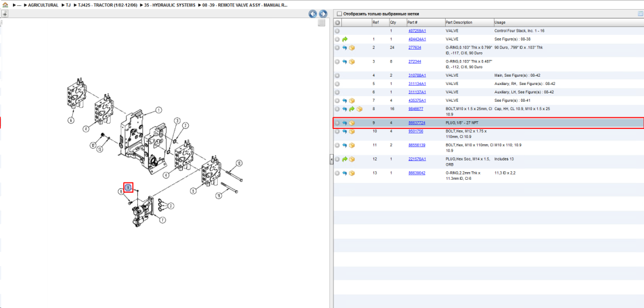Click the grey circle icon in the table header
Image resolution: width=644 pixels, height=308 pixels.
337,22
